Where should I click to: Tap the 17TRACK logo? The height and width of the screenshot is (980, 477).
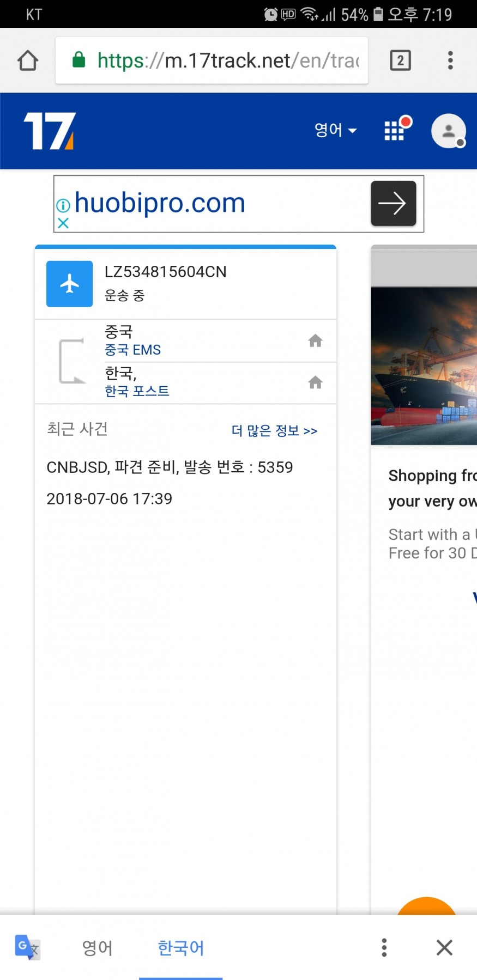(x=50, y=131)
